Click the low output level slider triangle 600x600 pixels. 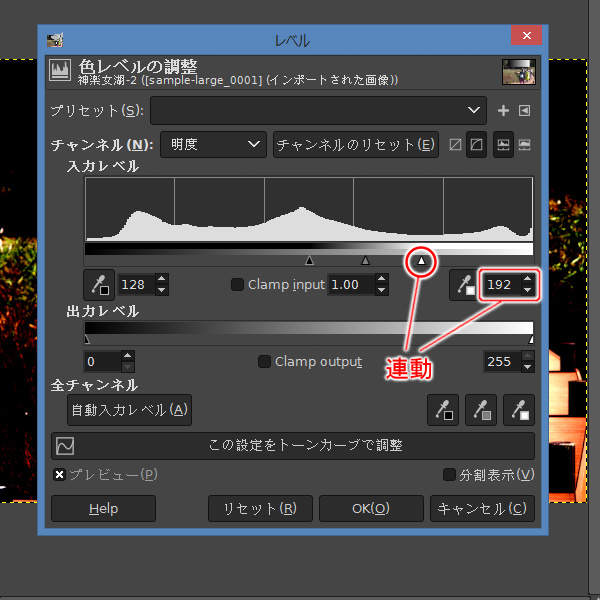coord(86,339)
